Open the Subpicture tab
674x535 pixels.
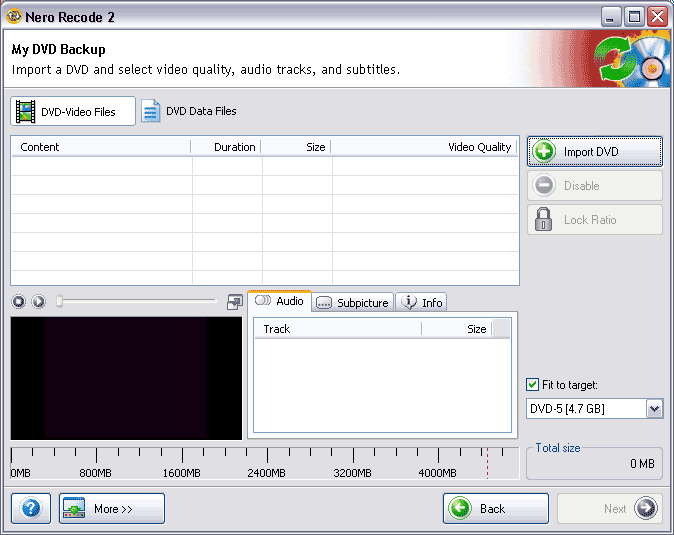[x=352, y=303]
